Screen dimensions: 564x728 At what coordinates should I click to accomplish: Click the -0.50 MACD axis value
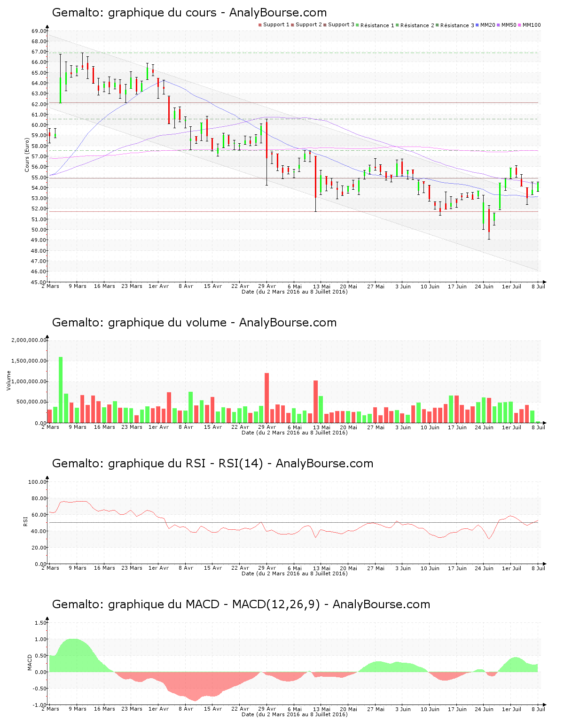coord(39,689)
